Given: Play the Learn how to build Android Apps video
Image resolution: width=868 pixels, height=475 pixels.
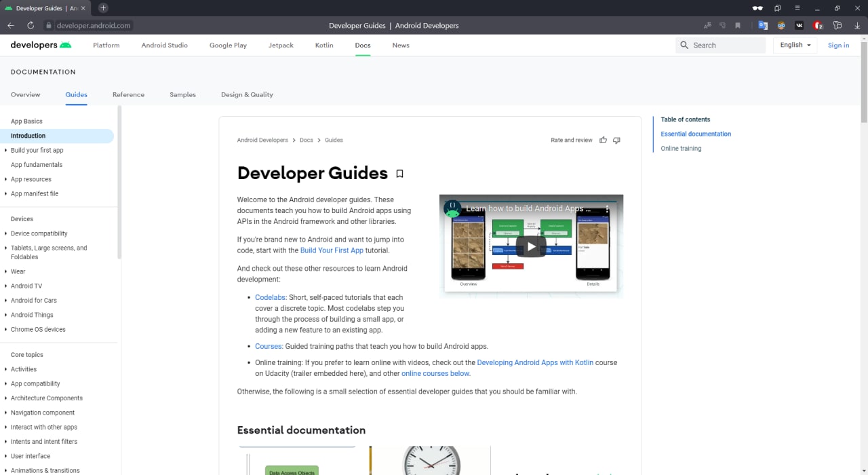Looking at the screenshot, I should coord(531,246).
